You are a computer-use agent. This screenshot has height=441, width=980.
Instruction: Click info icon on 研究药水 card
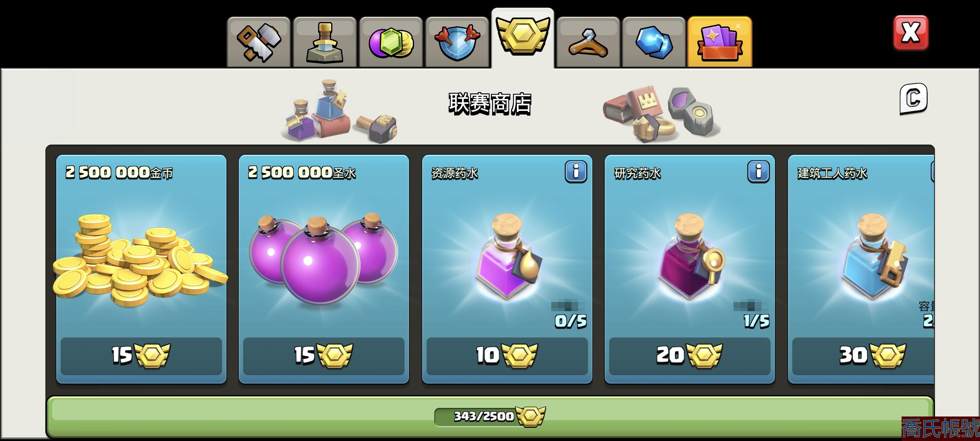(x=758, y=171)
